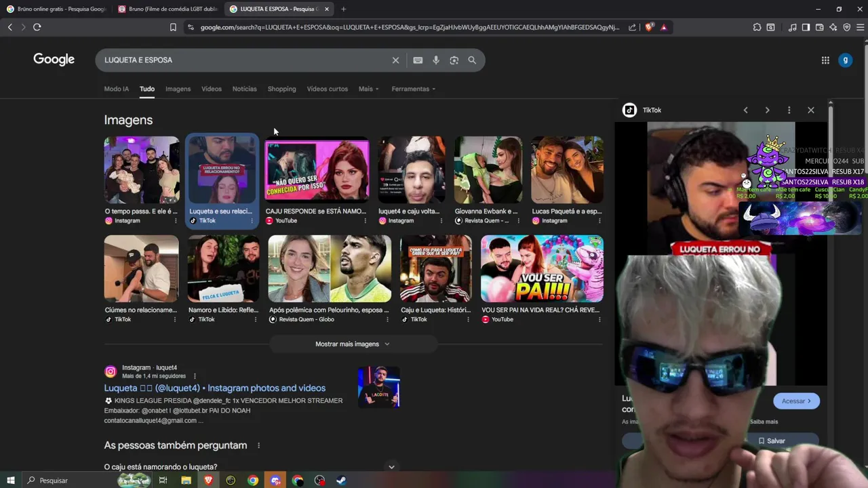
Task: Open menu for Lucas Paquetá Instagram image
Action: [599, 220]
